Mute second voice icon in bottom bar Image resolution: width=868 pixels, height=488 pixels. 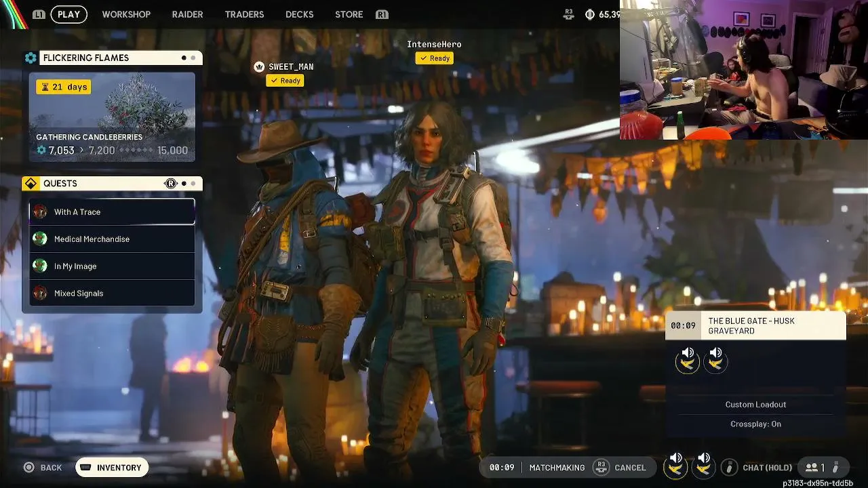point(703,465)
